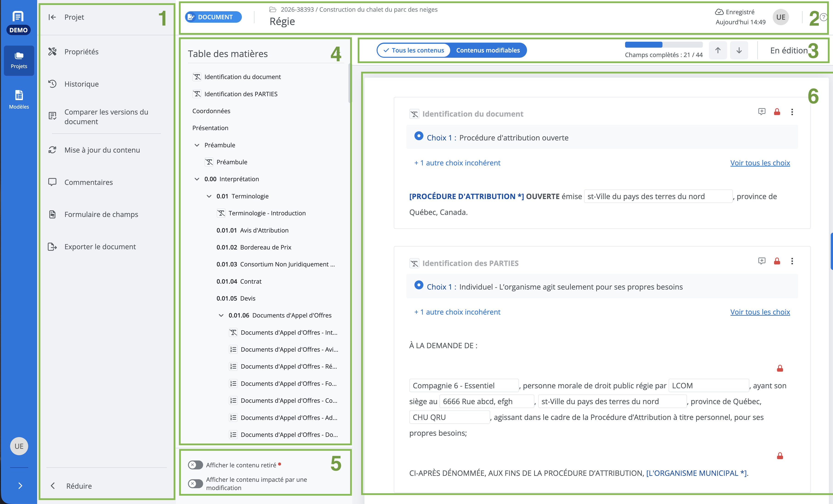Open Projets in the blue sidebar
The width and height of the screenshot is (833, 504).
[19, 60]
